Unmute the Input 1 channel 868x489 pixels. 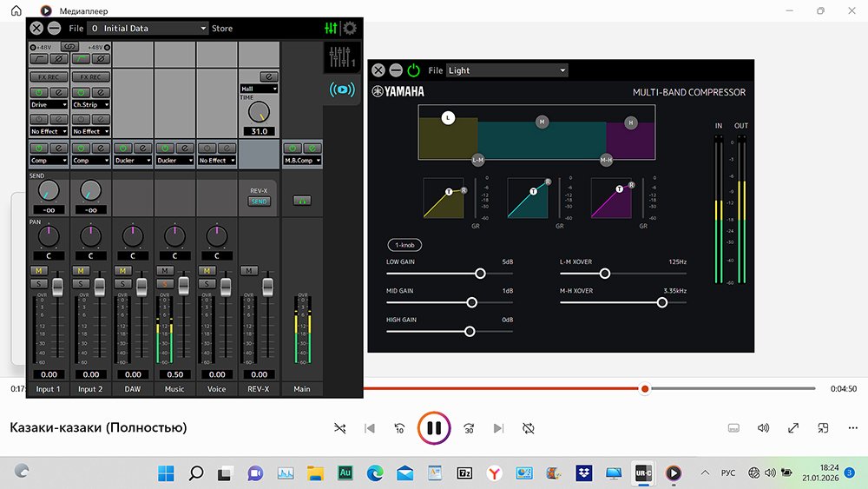pyautogui.click(x=38, y=271)
